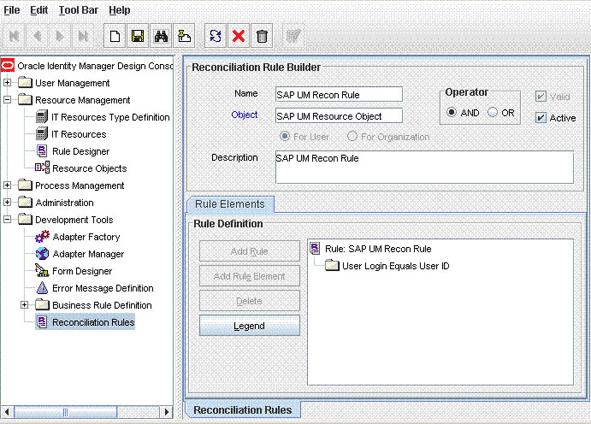Select 'Resource Objects' in the tree
591x424 pixels.
89,168
